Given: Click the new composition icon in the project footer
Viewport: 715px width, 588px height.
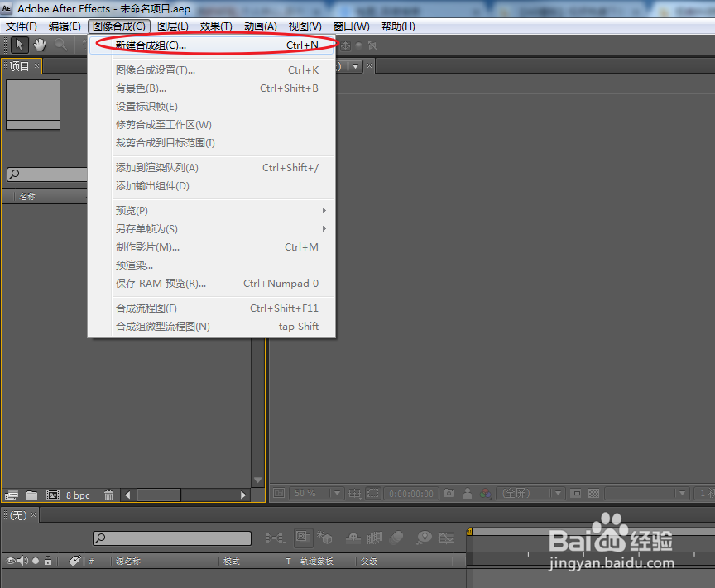Looking at the screenshot, I should click(x=53, y=495).
